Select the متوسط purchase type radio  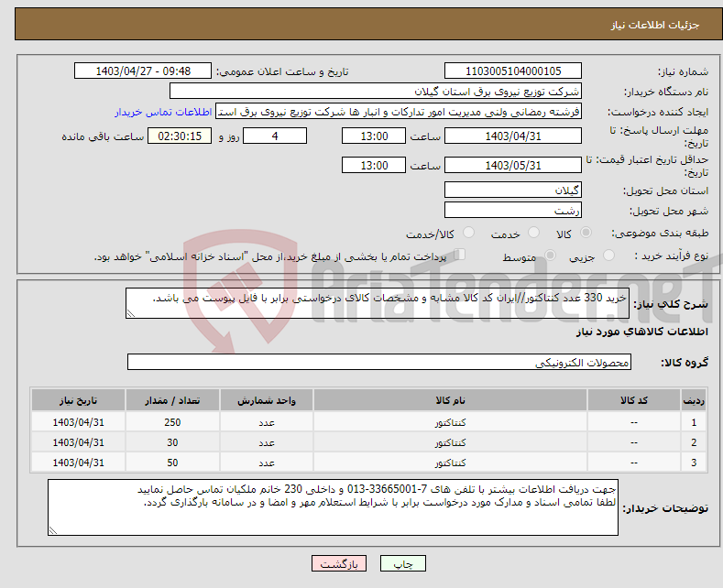click(x=550, y=256)
